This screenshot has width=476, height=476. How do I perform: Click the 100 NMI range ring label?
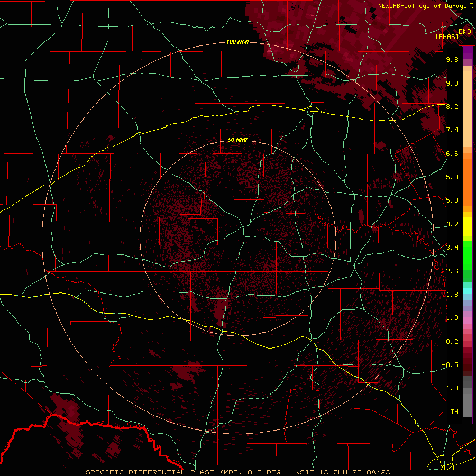click(237, 42)
